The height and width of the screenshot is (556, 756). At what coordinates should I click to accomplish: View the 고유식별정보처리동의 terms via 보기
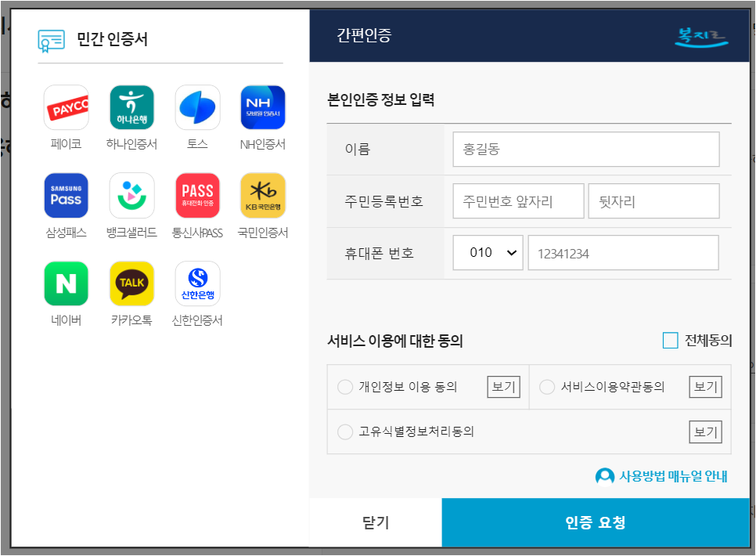(x=706, y=432)
